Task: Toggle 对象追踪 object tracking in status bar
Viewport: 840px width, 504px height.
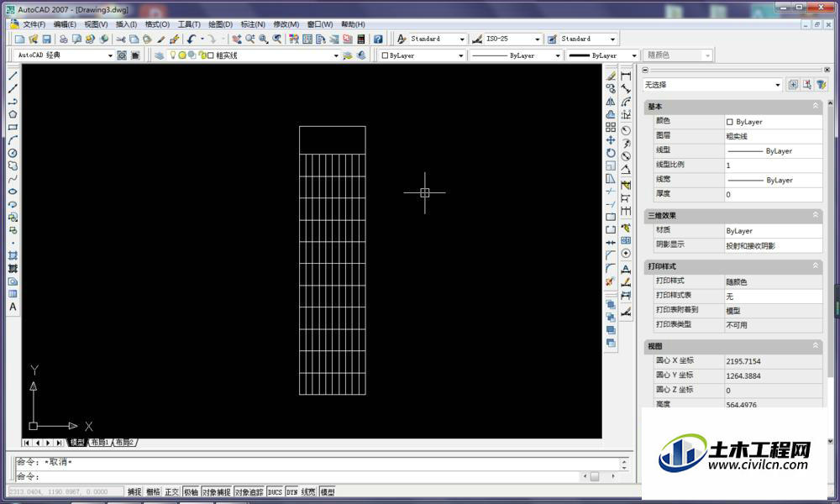Action: 249,491
